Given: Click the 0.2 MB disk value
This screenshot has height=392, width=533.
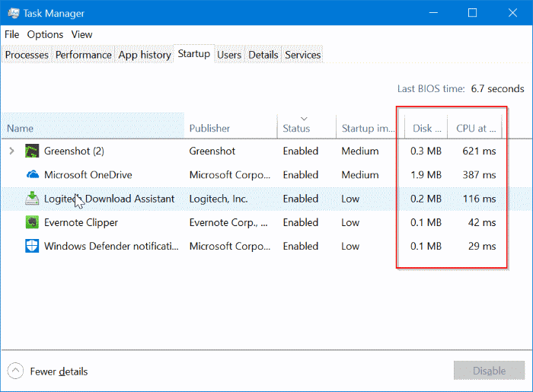Looking at the screenshot, I should tap(426, 199).
